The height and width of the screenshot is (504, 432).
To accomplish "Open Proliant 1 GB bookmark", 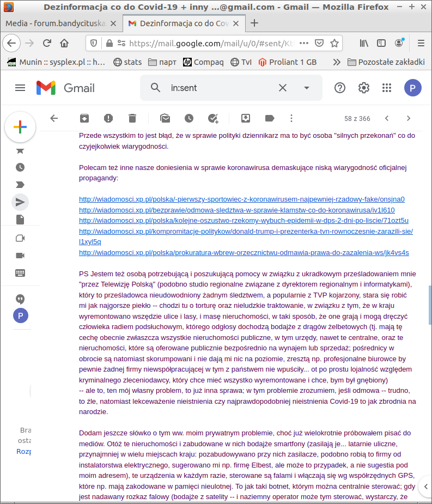I will 287,62.
